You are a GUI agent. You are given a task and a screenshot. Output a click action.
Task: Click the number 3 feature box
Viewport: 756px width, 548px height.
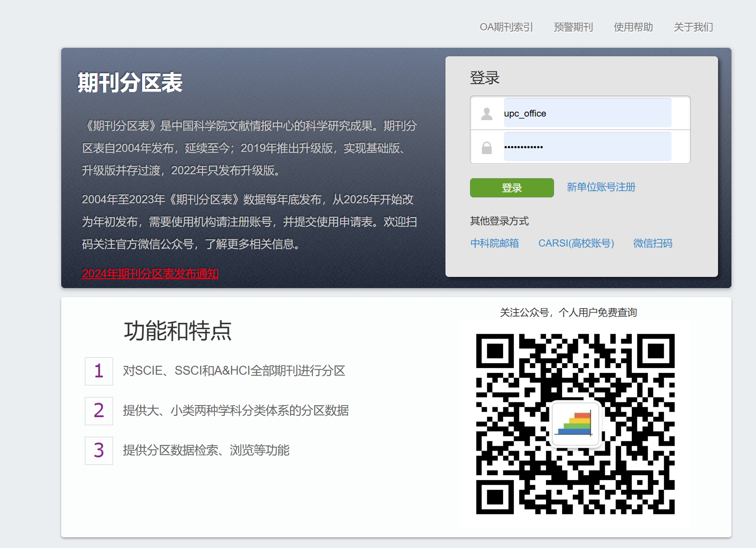click(99, 451)
